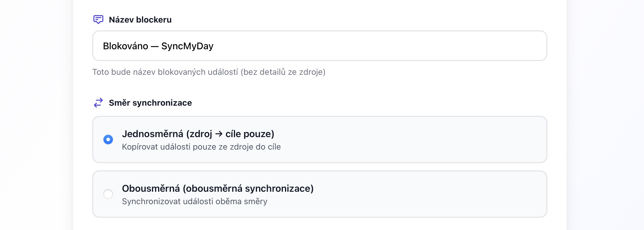644x230 pixels.
Task: Choose the Obousměrná synchronizace option card
Action: [x=319, y=194]
